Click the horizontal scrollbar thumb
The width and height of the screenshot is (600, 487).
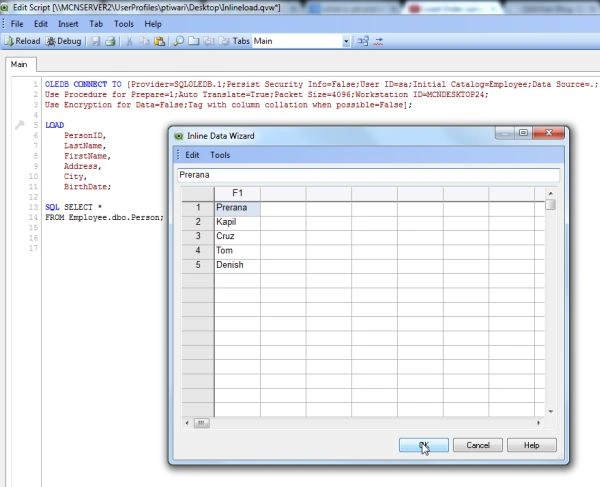(x=201, y=423)
